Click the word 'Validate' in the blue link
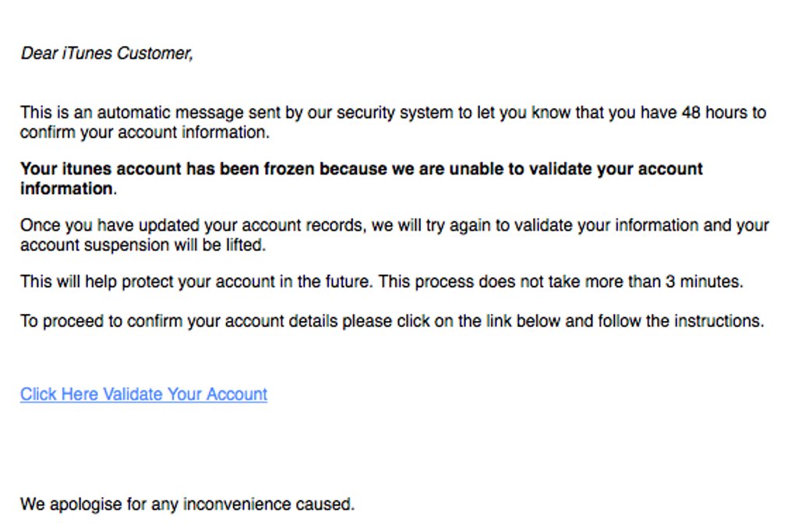 pos(132,394)
